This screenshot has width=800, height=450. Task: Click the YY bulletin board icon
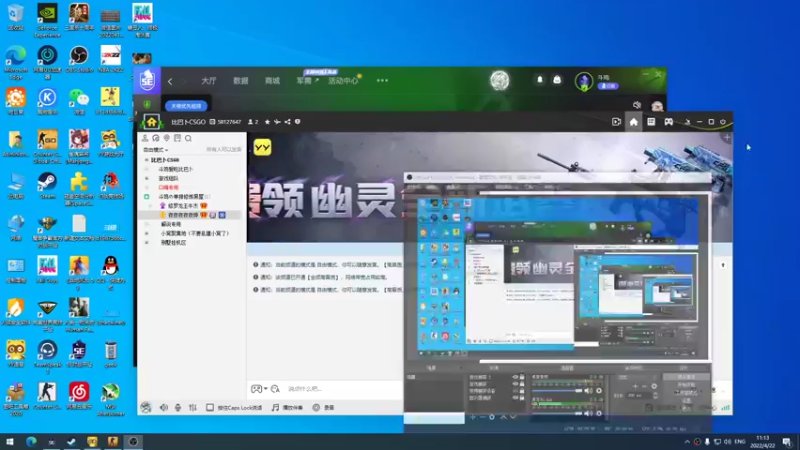[177, 138]
